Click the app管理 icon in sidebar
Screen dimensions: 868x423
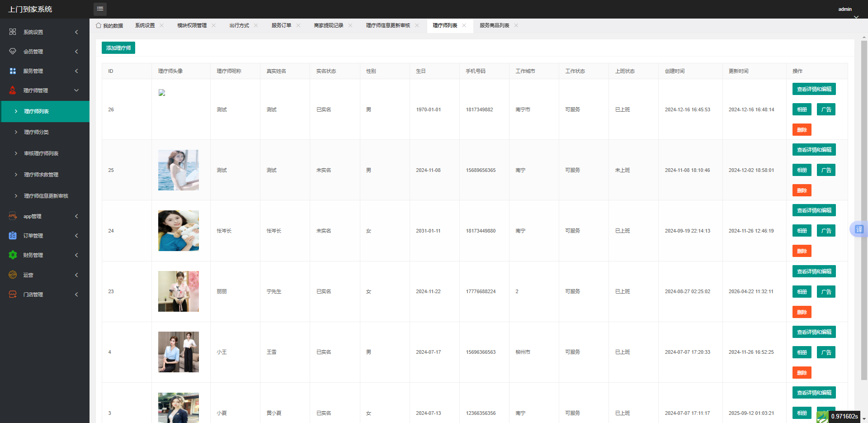click(x=13, y=216)
